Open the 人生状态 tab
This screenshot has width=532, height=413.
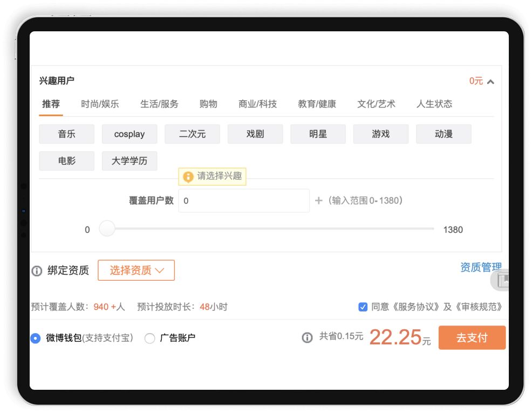(434, 104)
